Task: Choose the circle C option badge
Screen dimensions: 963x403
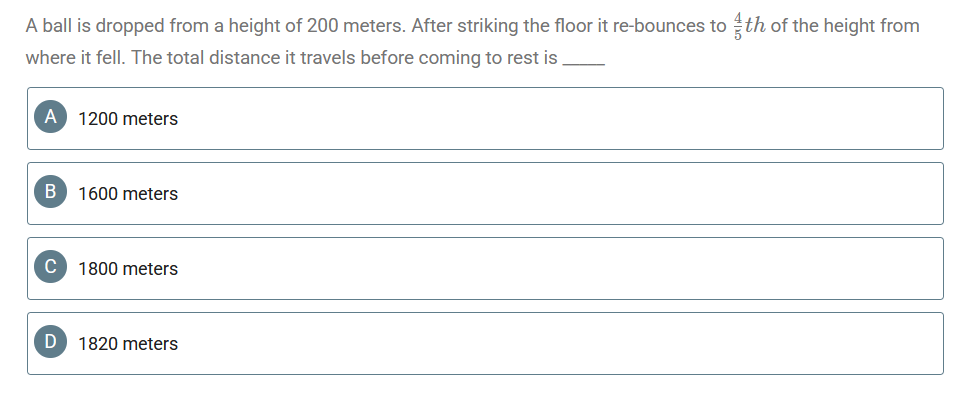Action: 50,267
